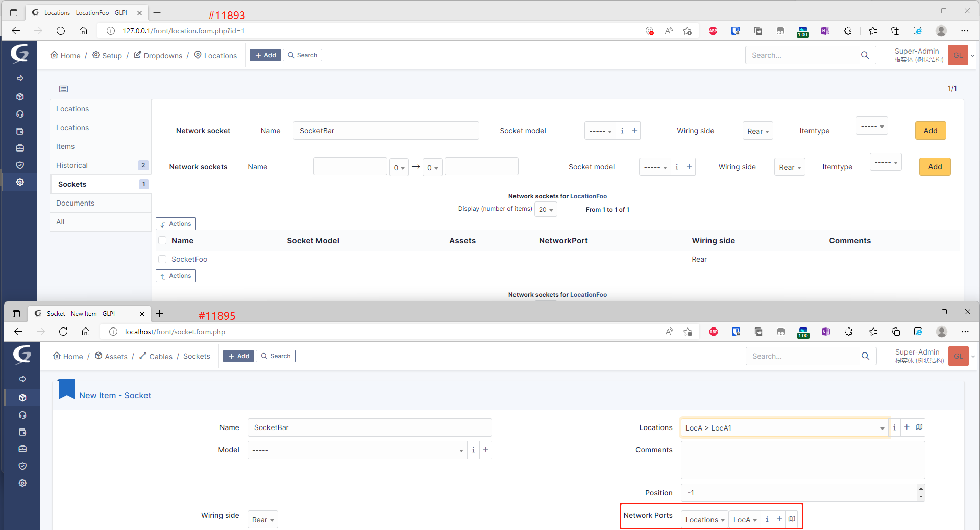Click info icon beside Model field in Socket form
The image size is (980, 530).
point(473,450)
